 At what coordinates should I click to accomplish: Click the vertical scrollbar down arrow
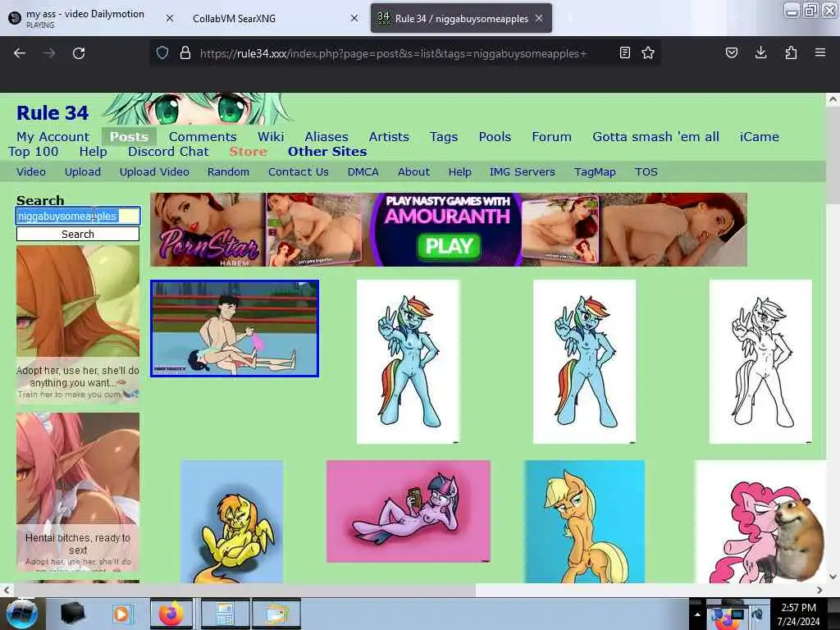pyautogui.click(x=833, y=577)
